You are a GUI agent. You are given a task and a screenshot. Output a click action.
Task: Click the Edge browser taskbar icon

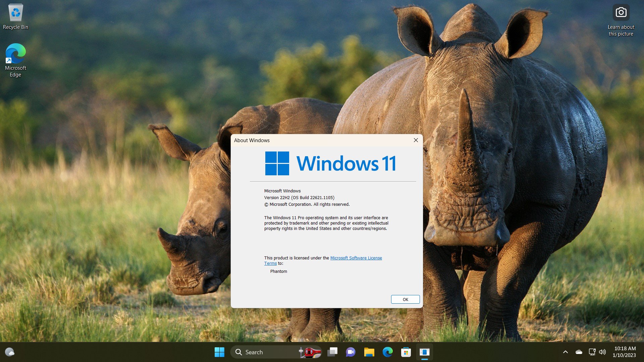click(387, 352)
